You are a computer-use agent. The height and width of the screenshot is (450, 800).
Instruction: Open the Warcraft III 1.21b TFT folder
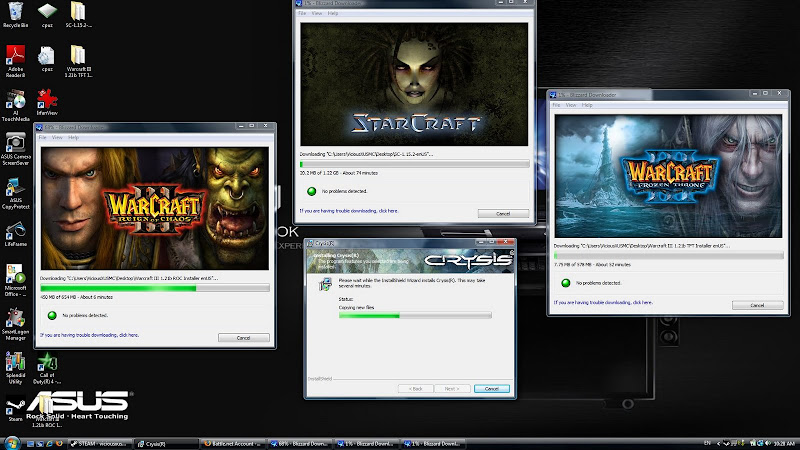point(78,61)
